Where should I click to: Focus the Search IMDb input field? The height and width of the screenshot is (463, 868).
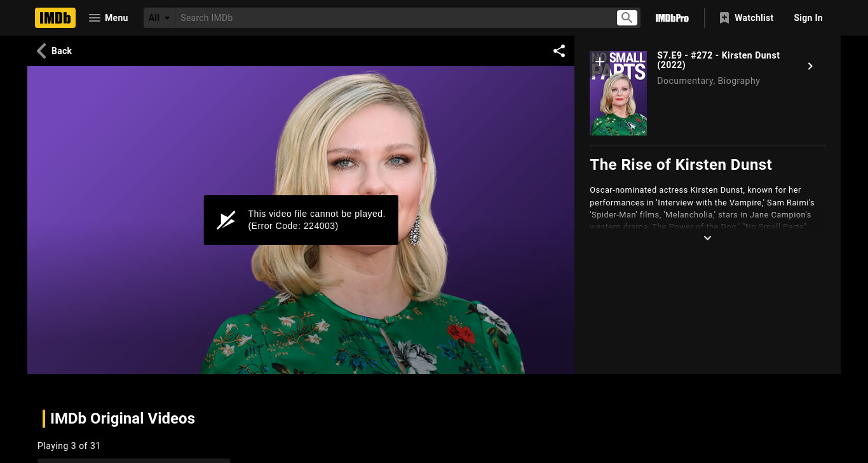point(395,18)
